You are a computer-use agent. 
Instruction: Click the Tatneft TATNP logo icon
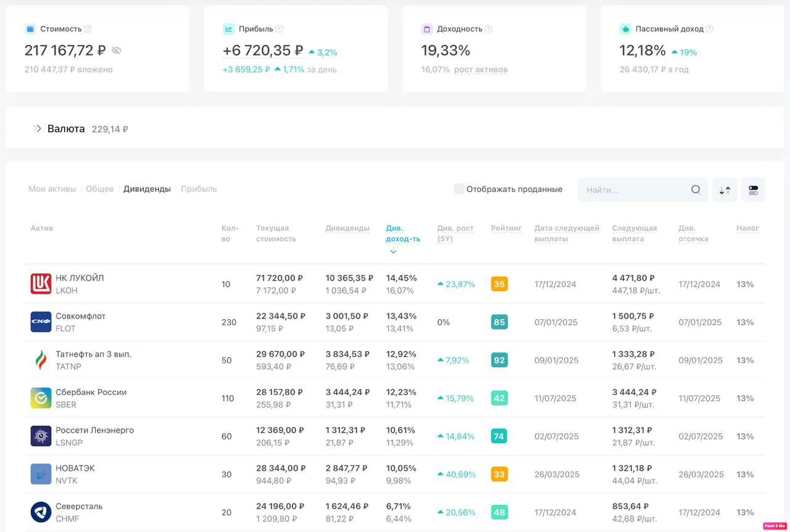tap(41, 360)
